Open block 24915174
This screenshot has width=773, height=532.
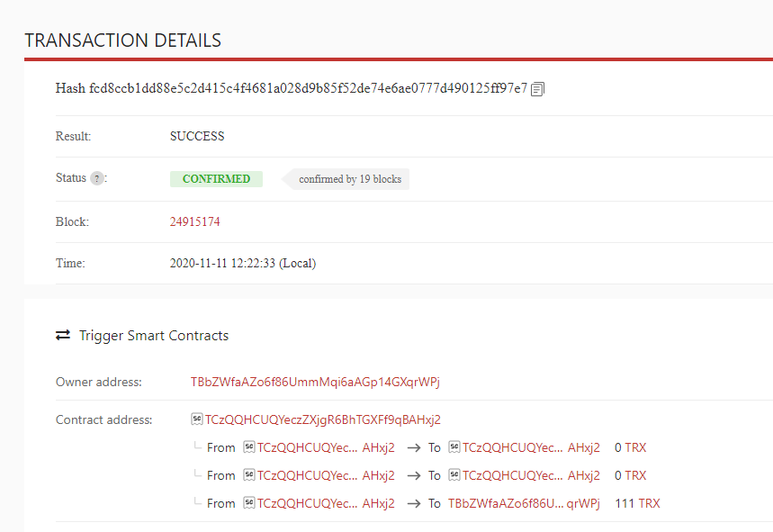(195, 221)
